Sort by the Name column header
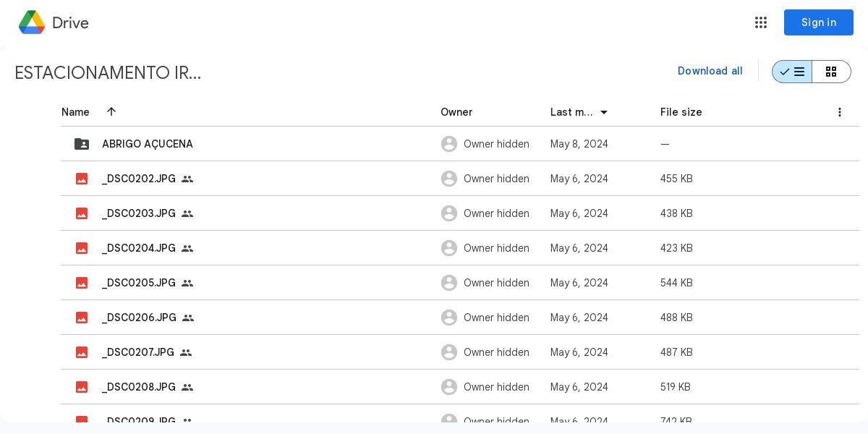This screenshot has width=868, height=434. [75, 112]
